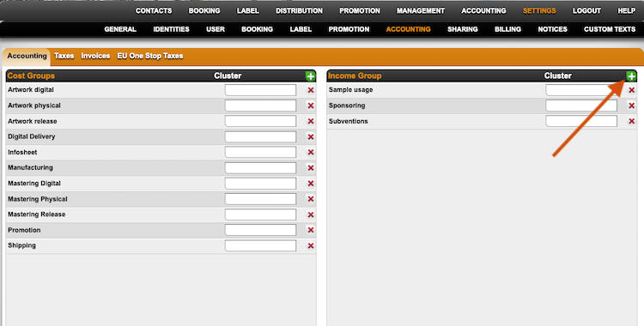Screen dimensions: 644x326
Task: Remove the Mastering Release cost group
Action: coord(311,214)
